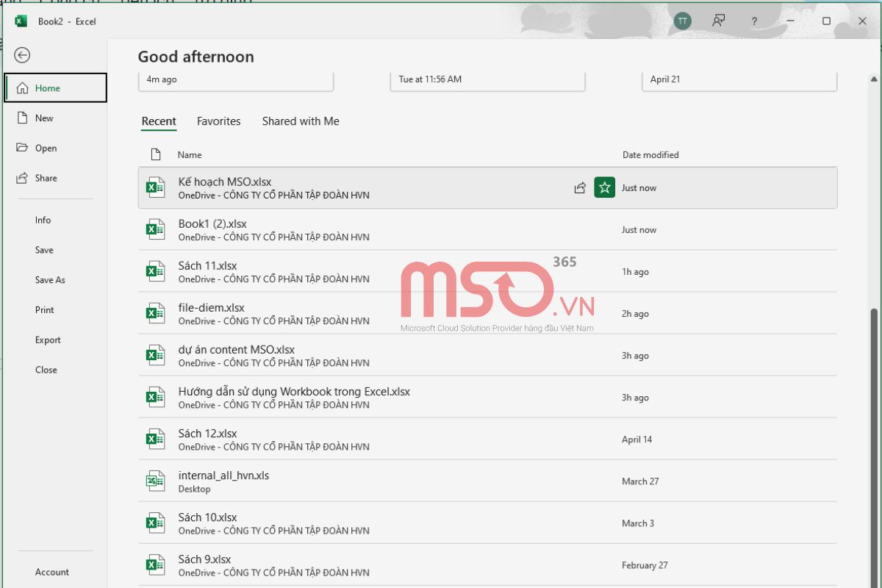Click Excel icon of Sách 11.xlsx row
882x588 pixels.
(154, 271)
